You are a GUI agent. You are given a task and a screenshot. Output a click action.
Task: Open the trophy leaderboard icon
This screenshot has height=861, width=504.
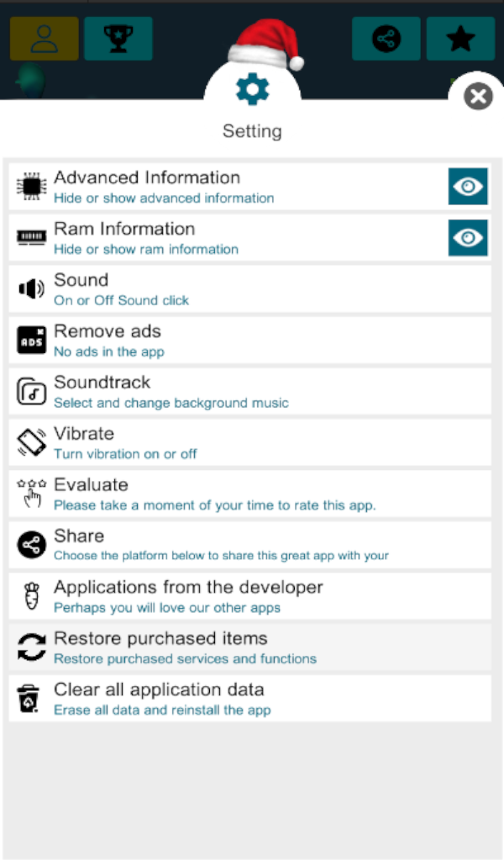point(118,39)
